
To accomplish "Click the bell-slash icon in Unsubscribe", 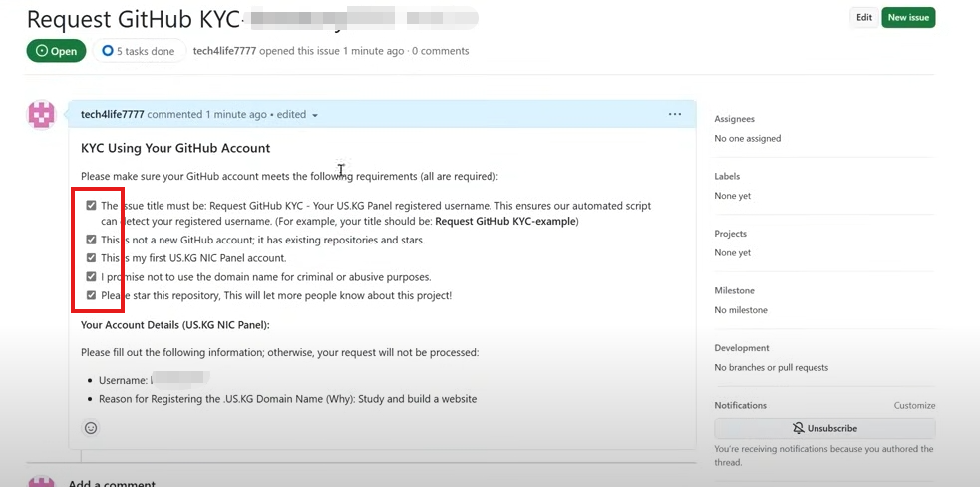I will click(798, 428).
